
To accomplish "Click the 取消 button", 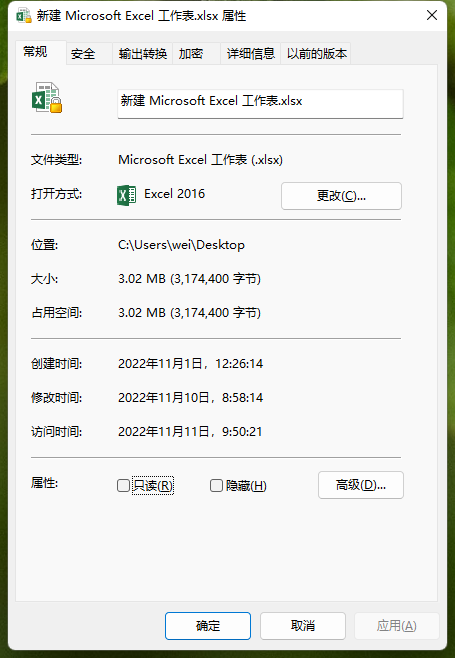I will [303, 626].
